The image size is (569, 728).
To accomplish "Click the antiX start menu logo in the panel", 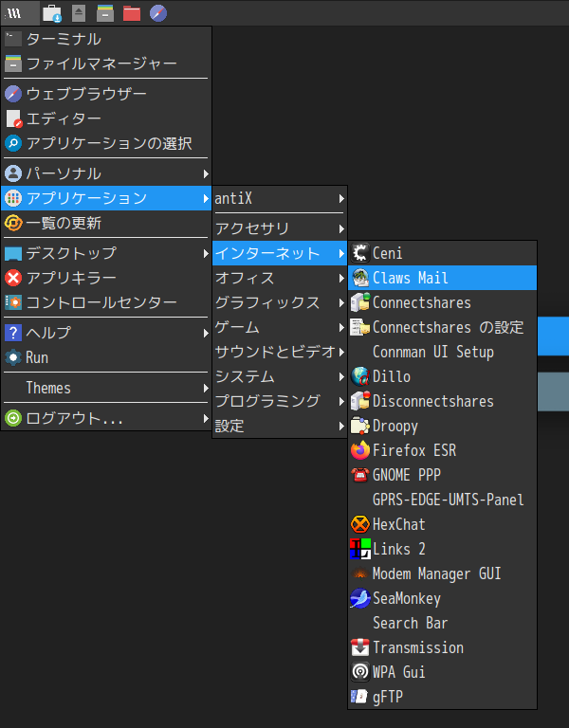I will [x=15, y=13].
